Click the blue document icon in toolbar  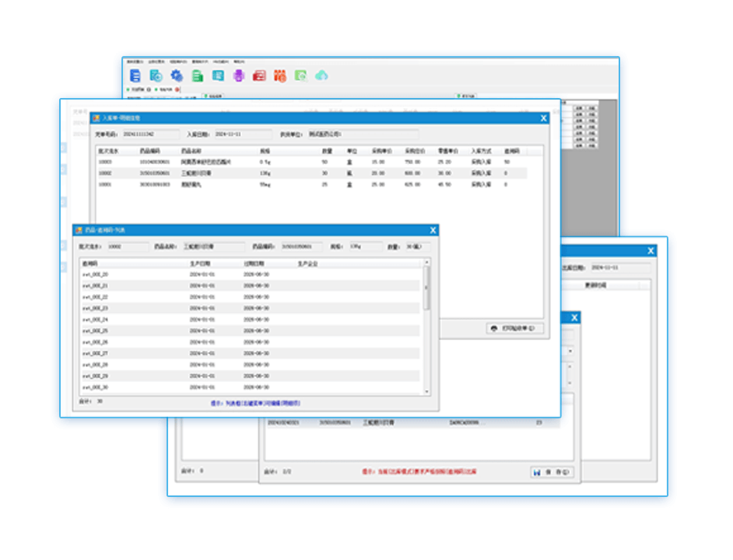click(136, 75)
